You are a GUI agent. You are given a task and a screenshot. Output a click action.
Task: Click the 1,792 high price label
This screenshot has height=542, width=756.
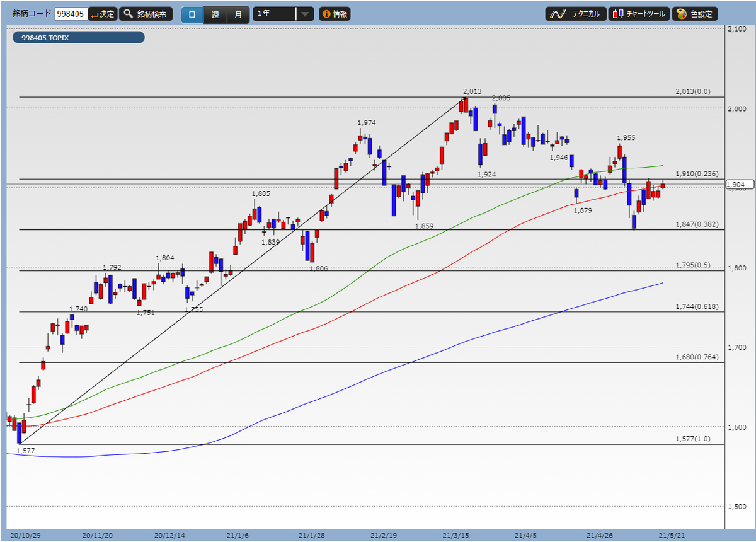[112, 268]
